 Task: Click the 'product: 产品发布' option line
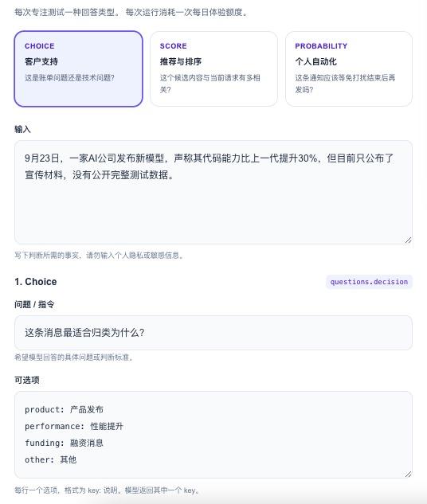(x=64, y=409)
